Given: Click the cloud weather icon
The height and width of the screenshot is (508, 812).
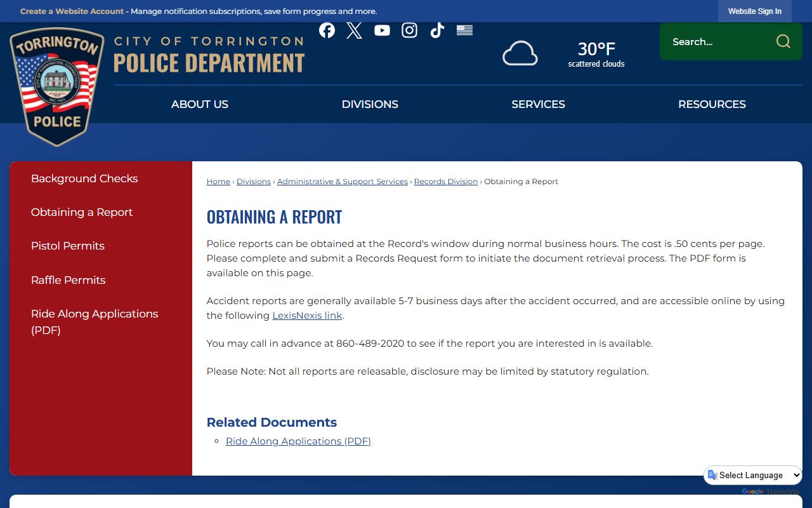Looking at the screenshot, I should coord(520,53).
